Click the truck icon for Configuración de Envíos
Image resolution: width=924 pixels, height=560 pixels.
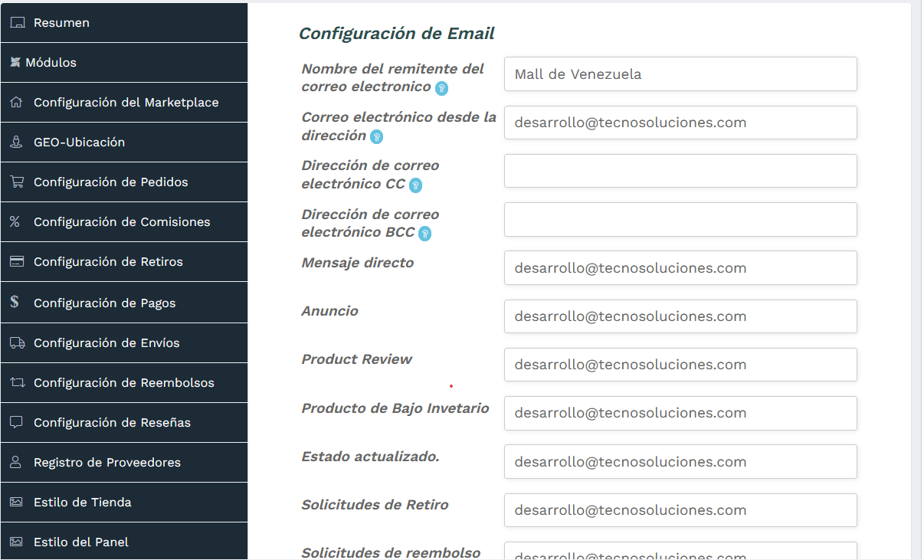(x=14, y=342)
